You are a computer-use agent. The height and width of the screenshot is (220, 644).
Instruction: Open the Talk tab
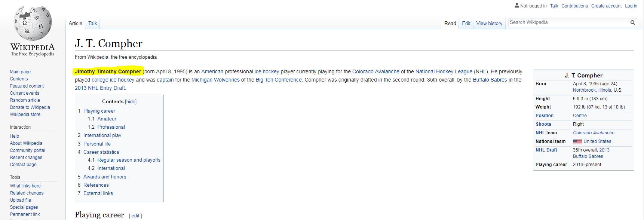tap(93, 23)
